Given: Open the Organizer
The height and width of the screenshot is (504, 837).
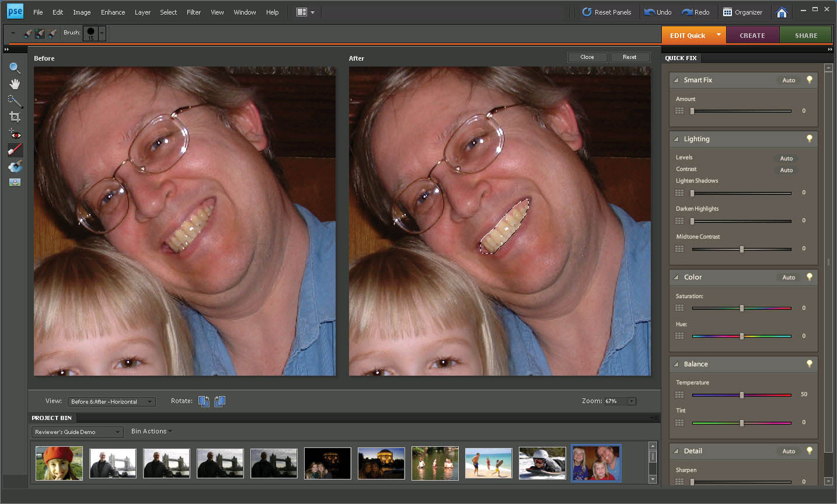Looking at the screenshot, I should (742, 12).
